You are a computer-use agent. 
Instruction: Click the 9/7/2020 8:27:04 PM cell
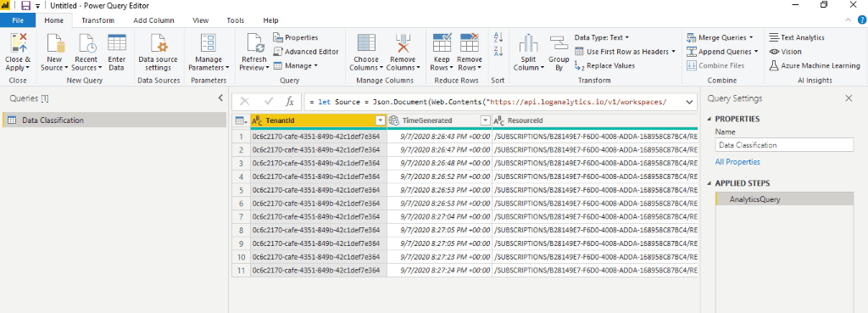[x=439, y=216]
